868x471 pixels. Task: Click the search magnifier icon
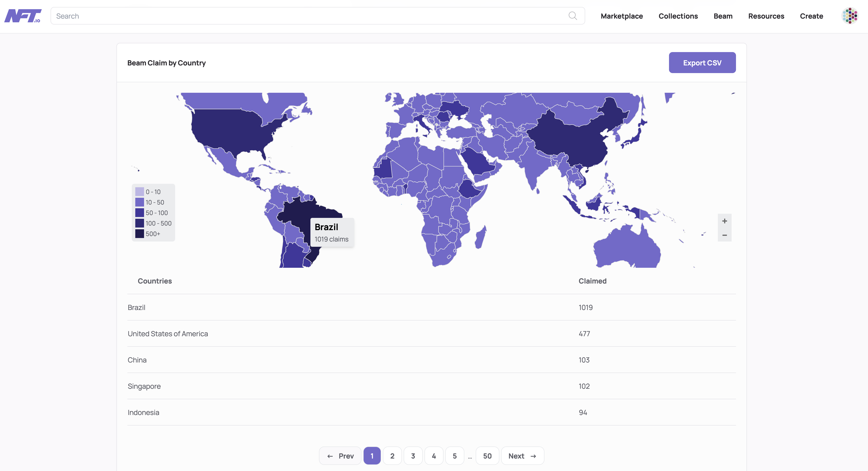click(x=572, y=16)
